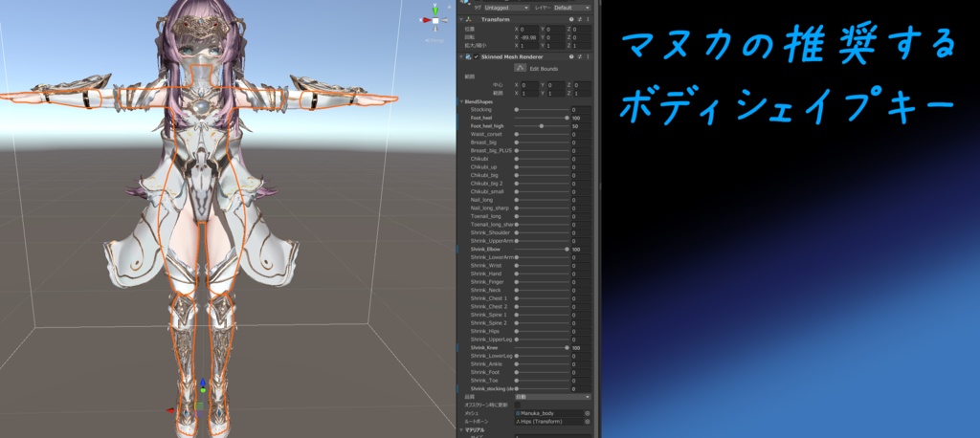The width and height of the screenshot is (980, 438).
Task: Collapse the マテリアル foldout
Action: (462, 430)
